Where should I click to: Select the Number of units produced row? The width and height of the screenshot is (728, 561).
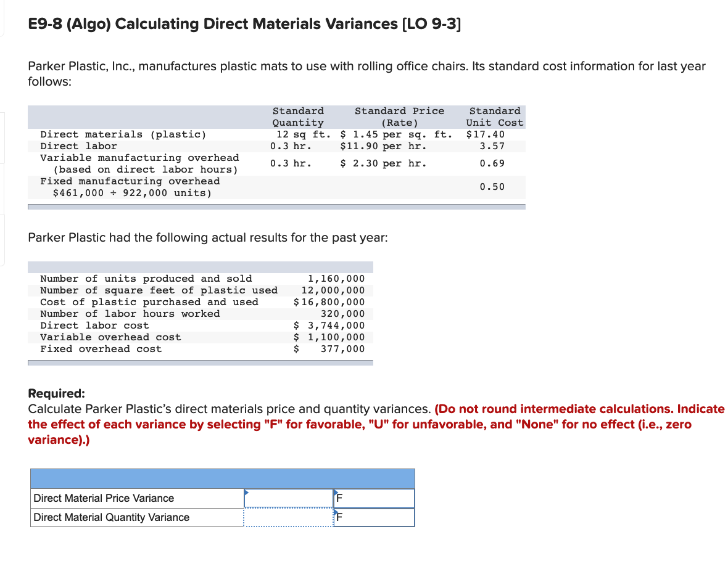pyautogui.click(x=185, y=279)
